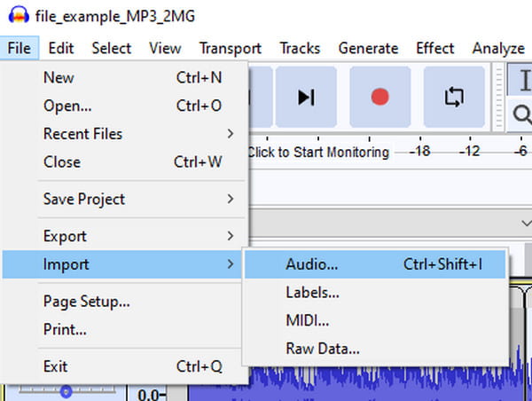The image size is (532, 401).
Task: Select Labels... in the Import submenu
Action: [x=313, y=292]
